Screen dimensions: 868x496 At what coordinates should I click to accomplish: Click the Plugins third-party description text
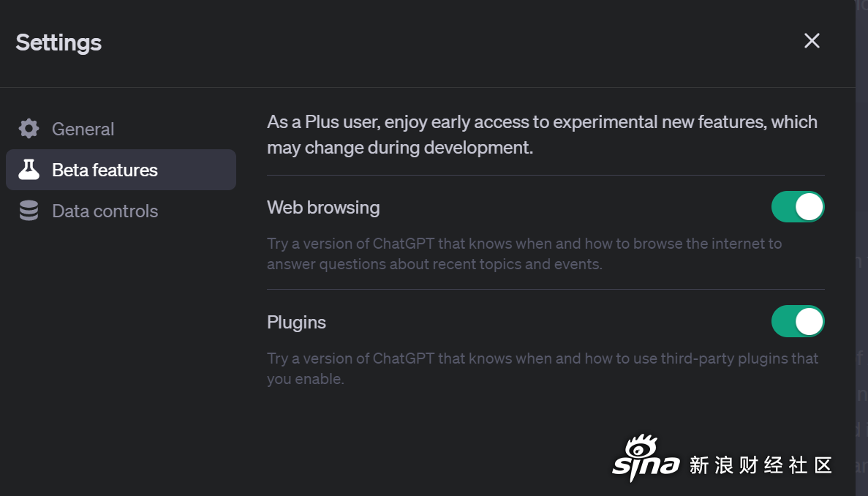(x=543, y=368)
